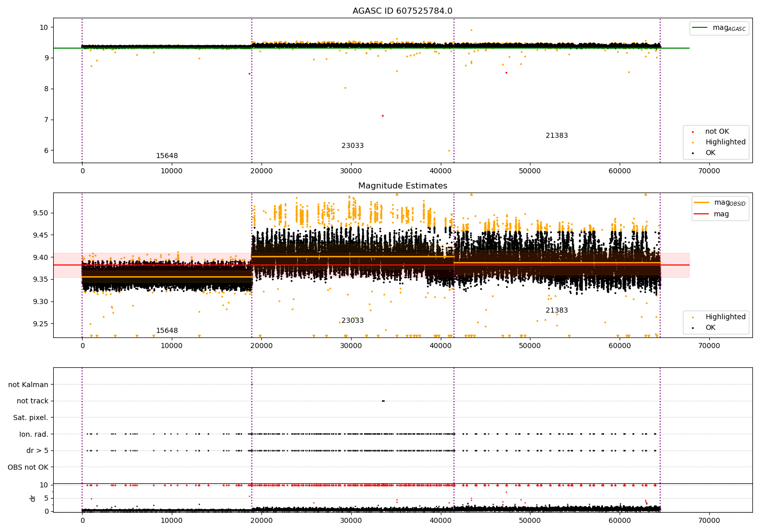Click the 'dr' y-axis label
This screenshot has width=760, height=532.
click(33, 498)
